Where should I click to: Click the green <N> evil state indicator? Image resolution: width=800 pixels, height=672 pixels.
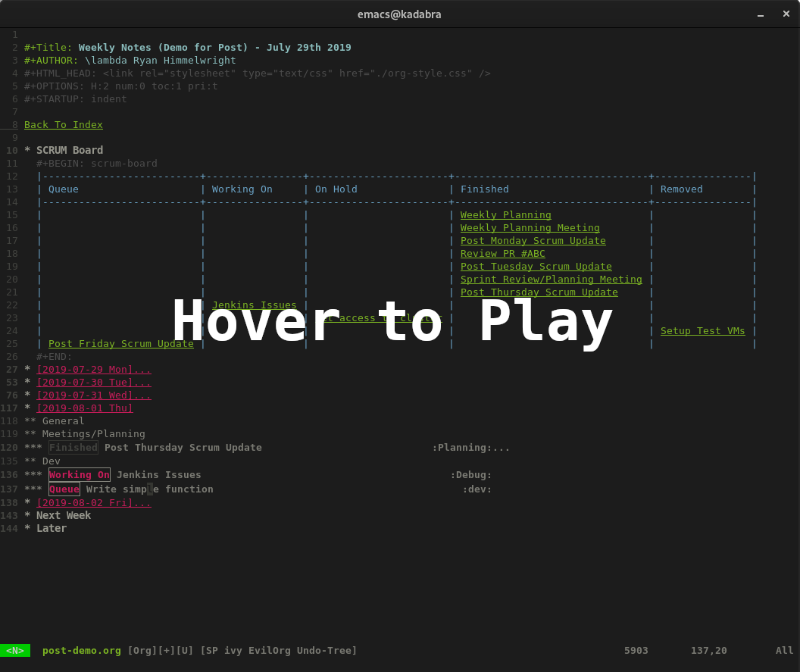pyautogui.click(x=14, y=650)
